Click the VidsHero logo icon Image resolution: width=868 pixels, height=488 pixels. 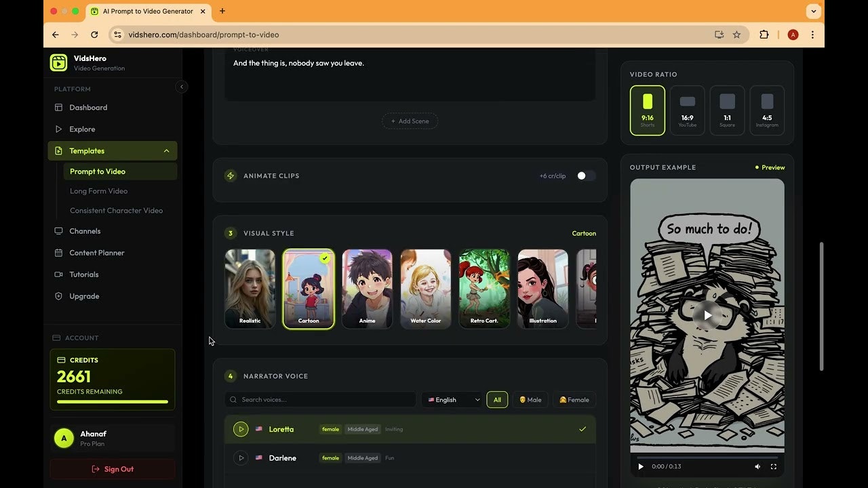pyautogui.click(x=58, y=62)
